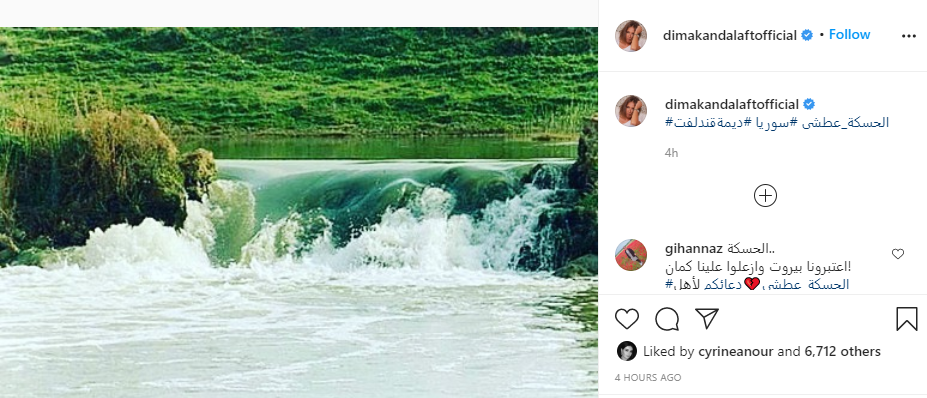
Task: Open dimakandalaftofficial username link in header
Action: tap(730, 35)
